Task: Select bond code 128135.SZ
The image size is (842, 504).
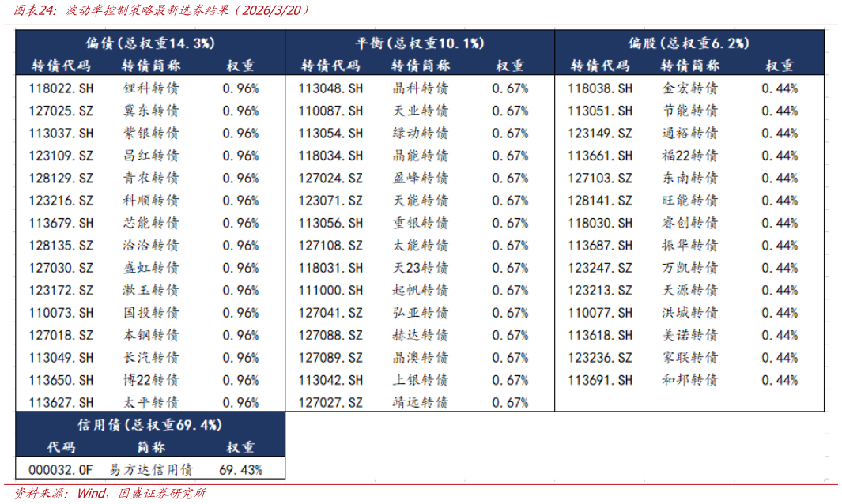Action: (61, 246)
